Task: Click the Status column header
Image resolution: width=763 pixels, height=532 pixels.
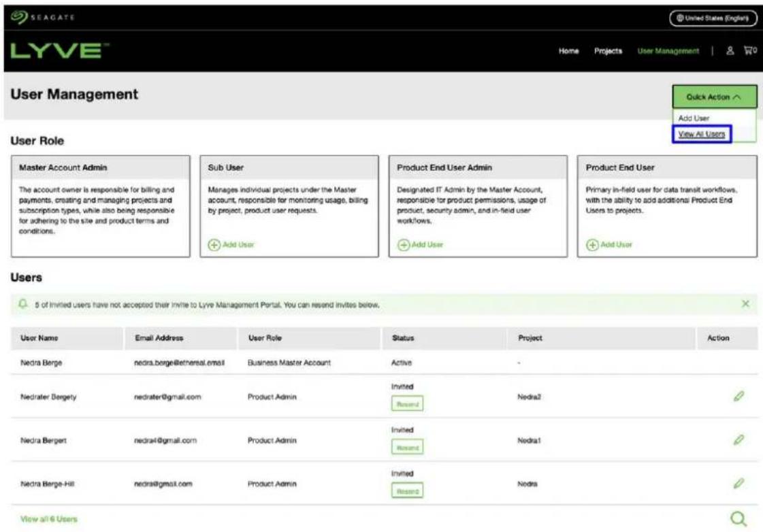Action: (x=403, y=338)
